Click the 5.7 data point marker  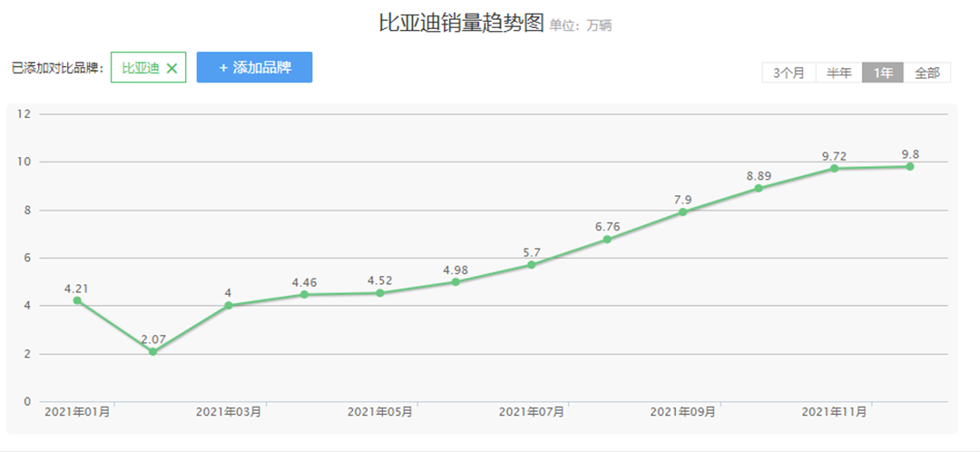coord(532,265)
